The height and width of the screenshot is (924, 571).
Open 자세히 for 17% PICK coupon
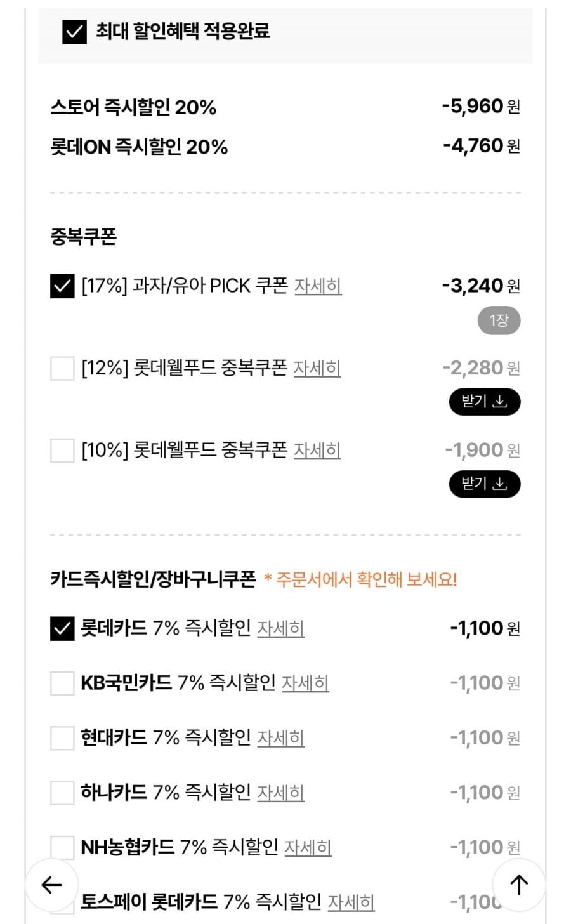tap(318, 286)
